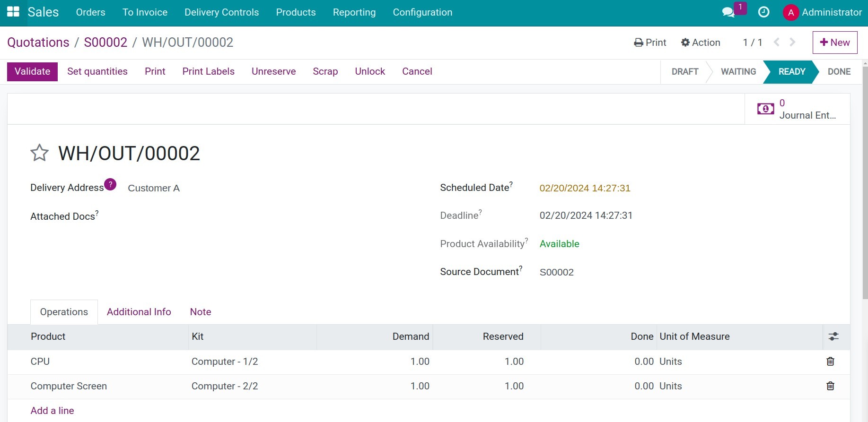868x422 pixels.
Task: Delete the Computer Screen line trash icon
Action: pos(830,386)
